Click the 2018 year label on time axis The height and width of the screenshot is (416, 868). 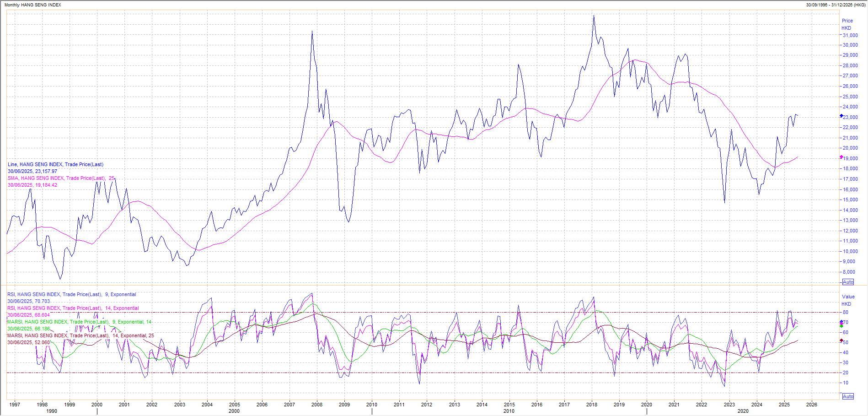click(x=592, y=405)
